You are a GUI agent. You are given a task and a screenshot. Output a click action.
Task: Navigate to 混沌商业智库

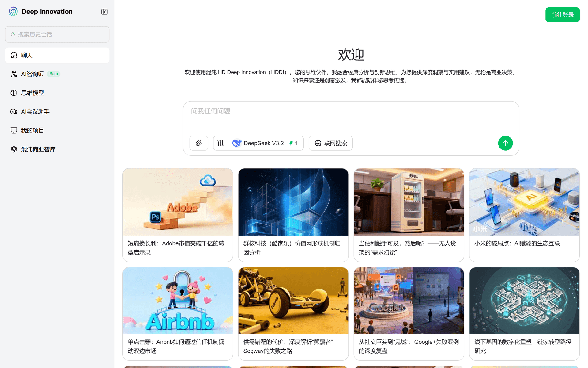coord(57,149)
